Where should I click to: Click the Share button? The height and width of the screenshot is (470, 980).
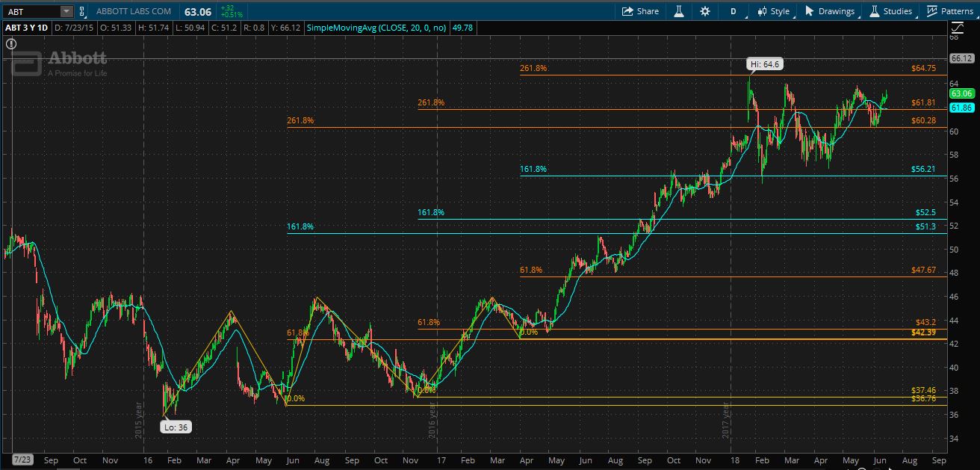tap(642, 11)
